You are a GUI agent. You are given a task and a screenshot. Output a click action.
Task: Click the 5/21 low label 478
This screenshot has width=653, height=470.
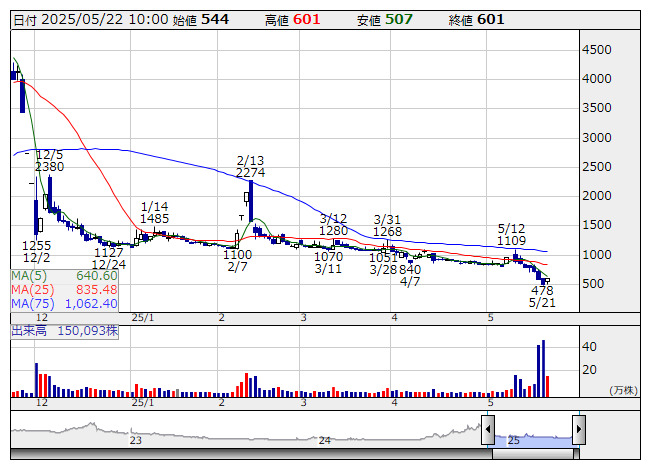(x=542, y=290)
